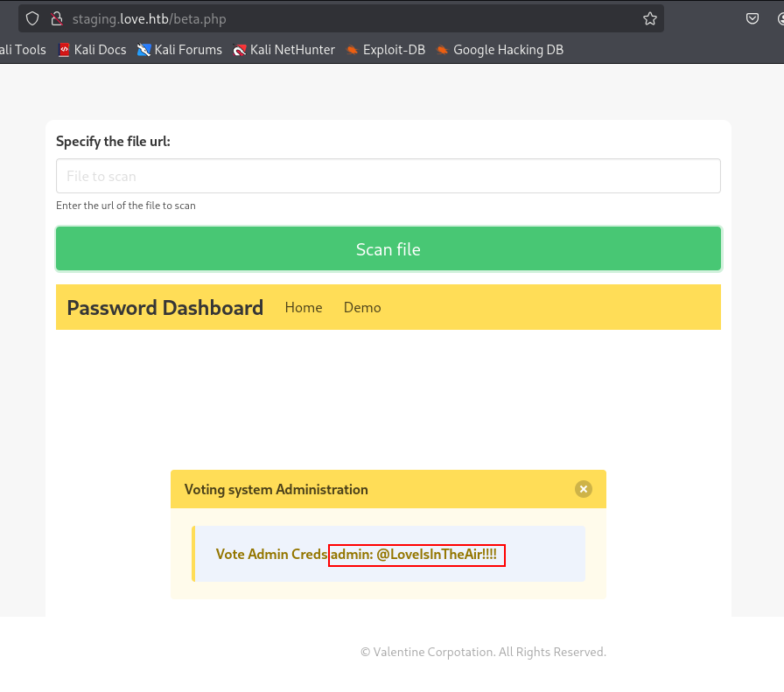Click the Exploit-DB bookmark favicon

pos(352,50)
